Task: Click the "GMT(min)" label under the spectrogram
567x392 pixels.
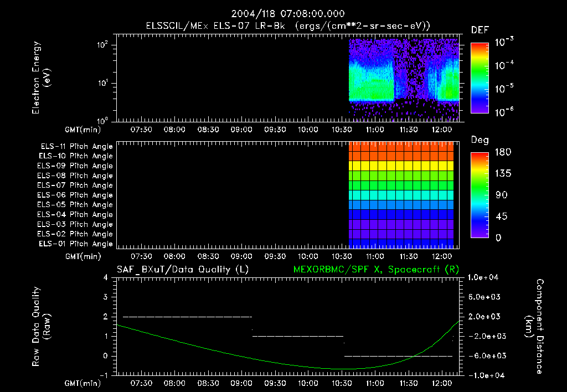Action: coord(83,130)
